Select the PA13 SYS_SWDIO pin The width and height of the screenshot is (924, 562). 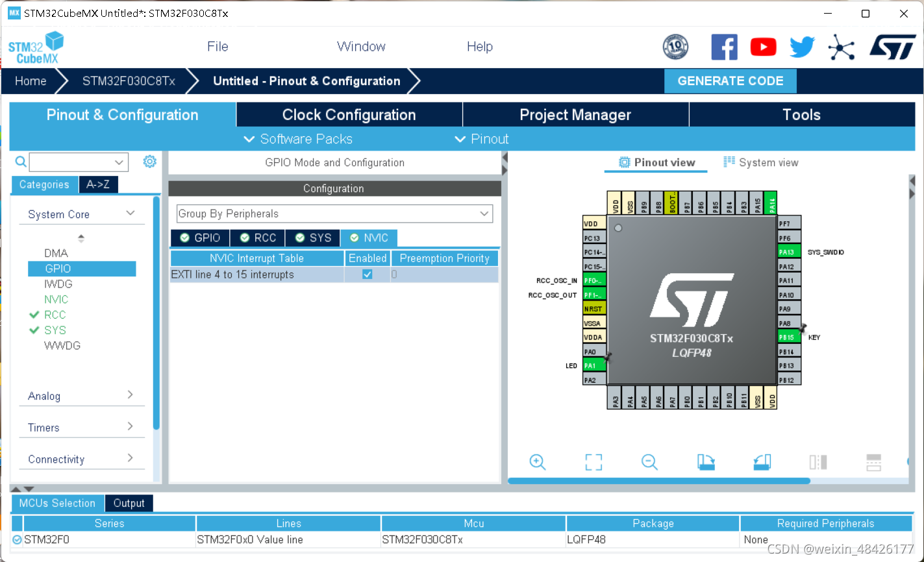[789, 252]
